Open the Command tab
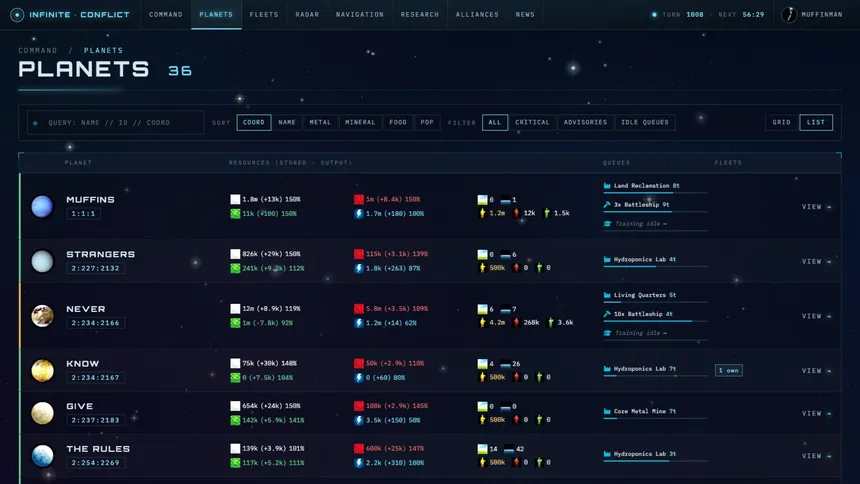The image size is (860, 484). pos(166,15)
